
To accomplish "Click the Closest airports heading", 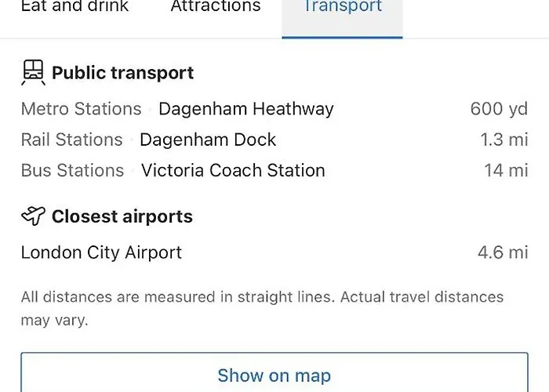I will click(122, 216).
